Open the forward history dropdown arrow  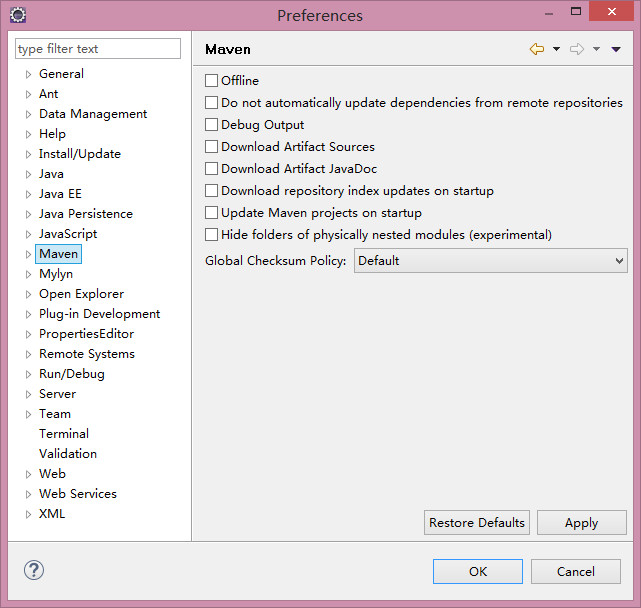coord(596,49)
